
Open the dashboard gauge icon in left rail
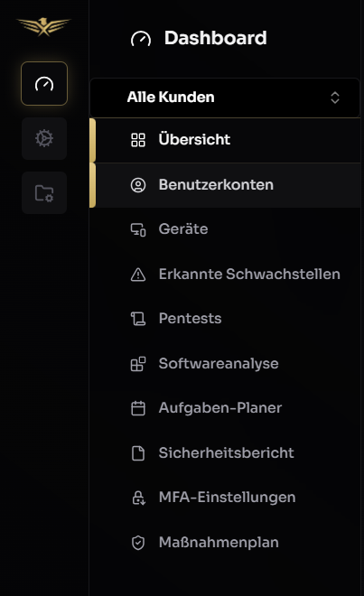(x=44, y=84)
